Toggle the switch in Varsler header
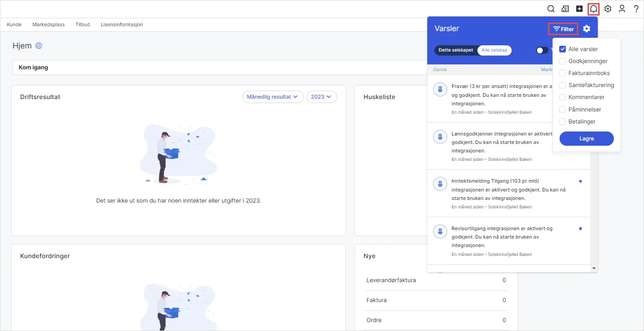 coord(542,50)
